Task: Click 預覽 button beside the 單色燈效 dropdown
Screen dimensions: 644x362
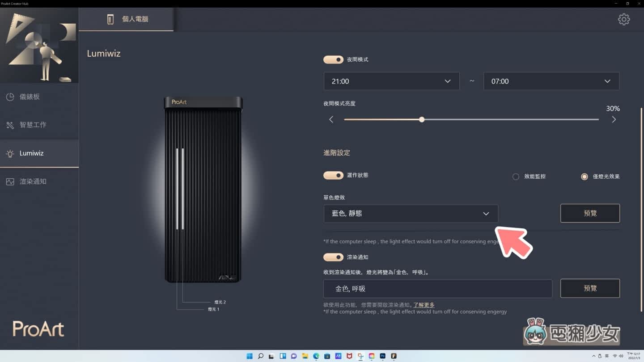Action: click(590, 213)
